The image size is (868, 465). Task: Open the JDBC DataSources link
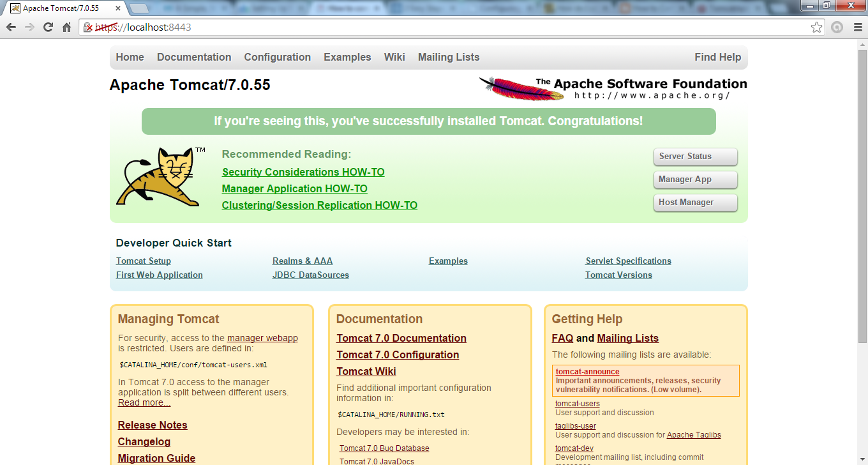pos(311,275)
